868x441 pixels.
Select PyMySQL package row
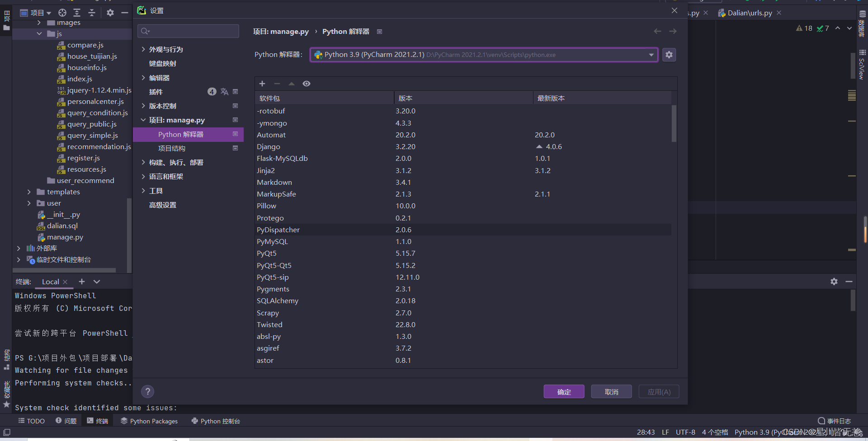pyautogui.click(x=463, y=242)
